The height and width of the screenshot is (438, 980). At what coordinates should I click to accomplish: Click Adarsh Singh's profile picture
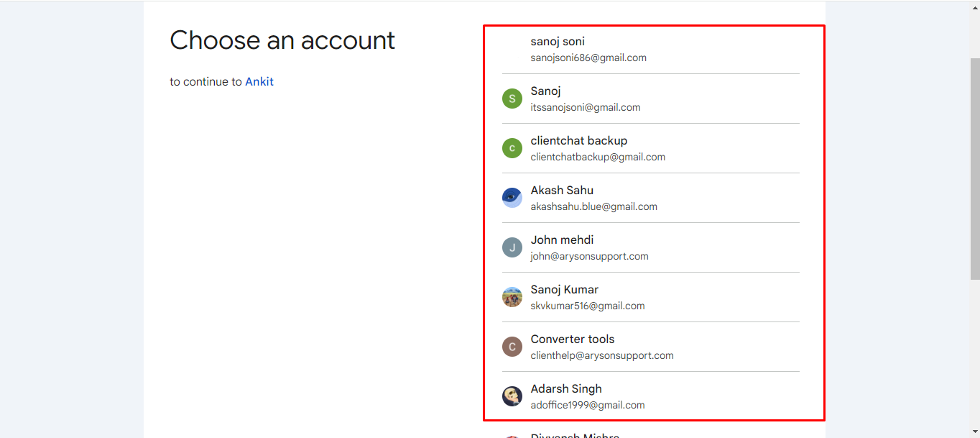pos(512,396)
